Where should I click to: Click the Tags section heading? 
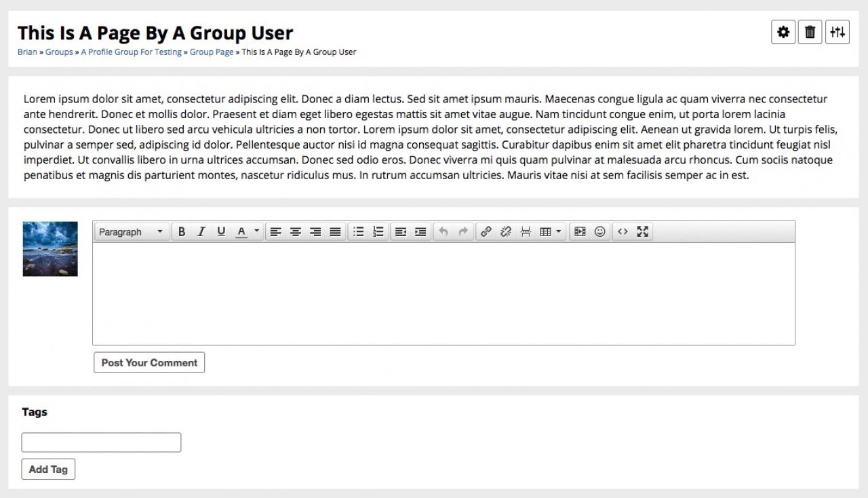click(35, 412)
